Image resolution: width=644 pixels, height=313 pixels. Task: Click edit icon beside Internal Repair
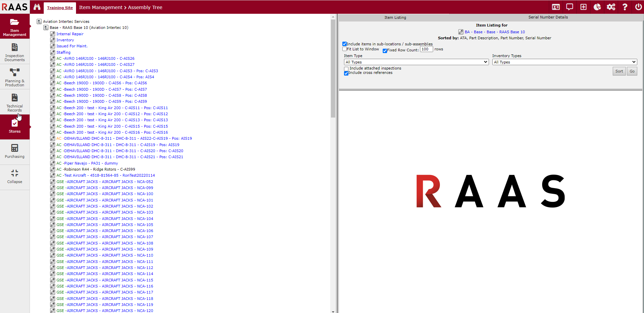(53, 34)
